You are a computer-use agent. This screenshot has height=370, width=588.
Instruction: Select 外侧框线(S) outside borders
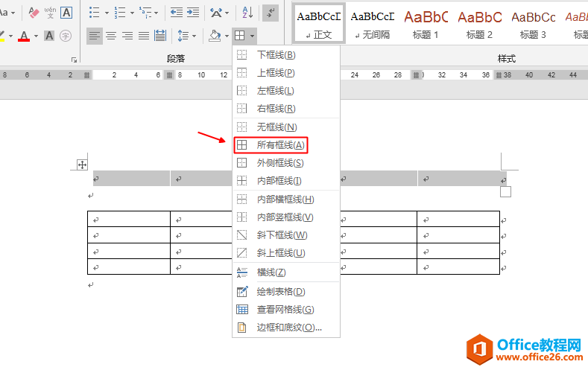coord(286,163)
